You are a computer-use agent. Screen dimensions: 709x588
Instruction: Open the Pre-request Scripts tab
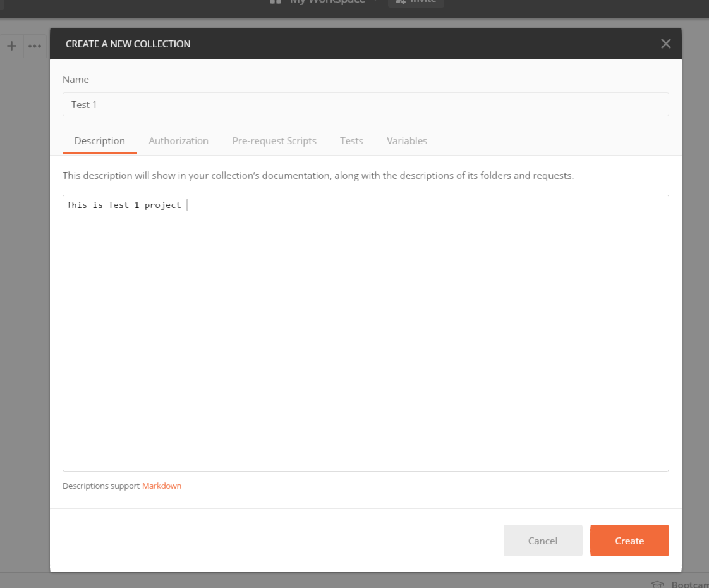(274, 141)
